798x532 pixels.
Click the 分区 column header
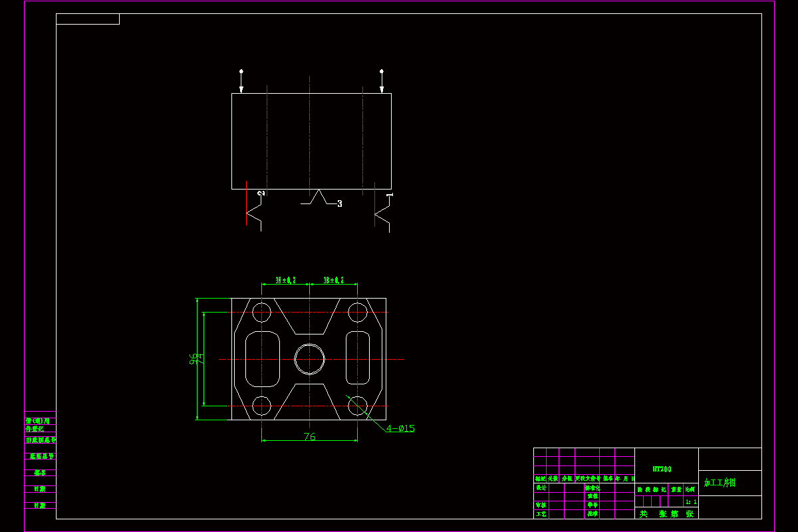tap(567, 478)
